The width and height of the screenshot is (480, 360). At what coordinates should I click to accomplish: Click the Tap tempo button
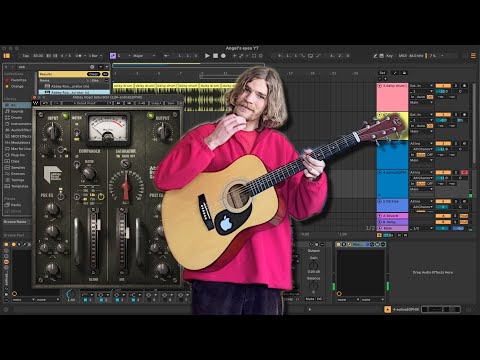tap(26, 56)
